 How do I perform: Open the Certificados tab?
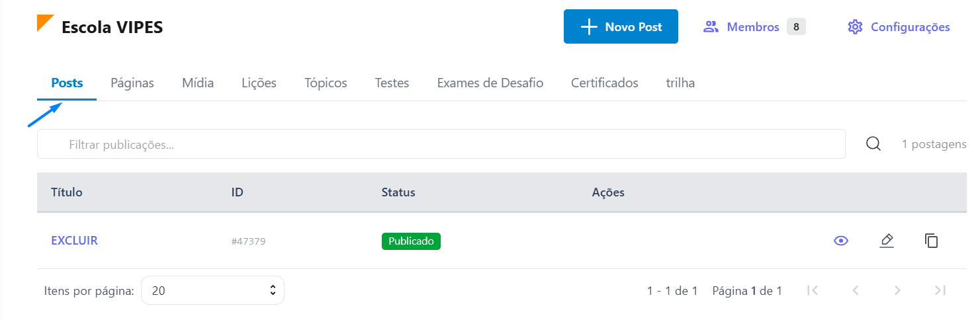605,83
